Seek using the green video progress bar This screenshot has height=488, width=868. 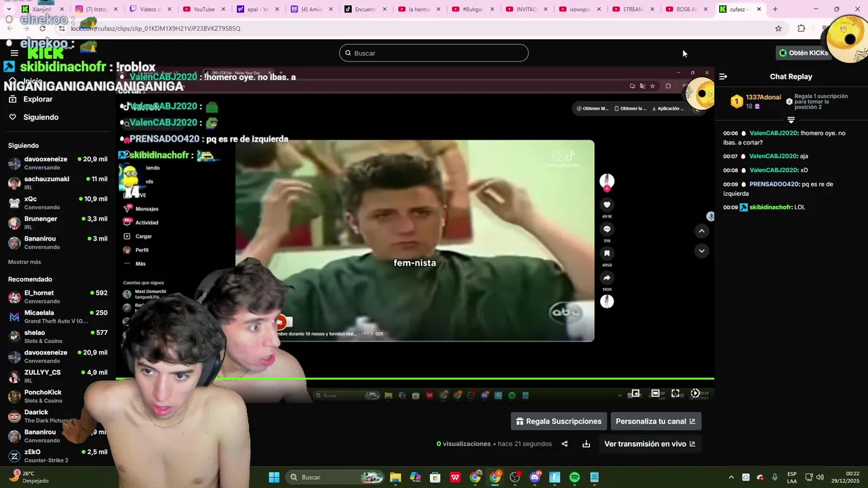point(414,378)
